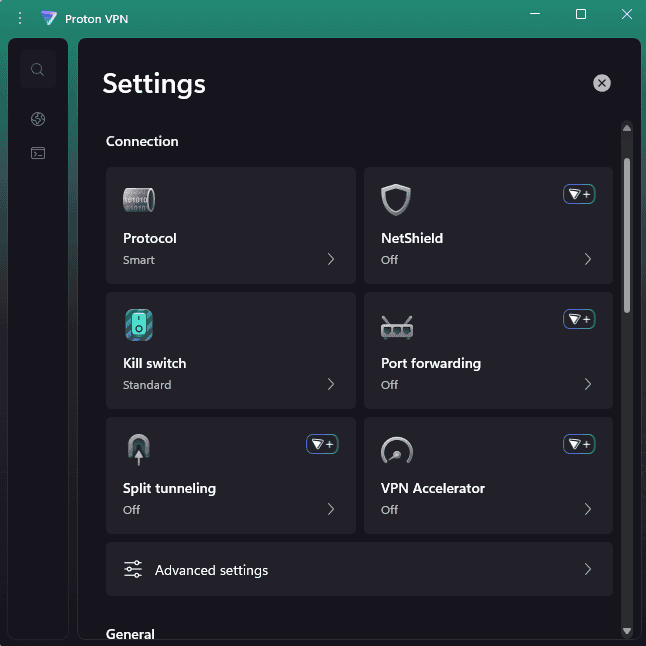The height and width of the screenshot is (646, 646).
Task: Open the three-dot menu in title bar
Action: click(x=19, y=18)
